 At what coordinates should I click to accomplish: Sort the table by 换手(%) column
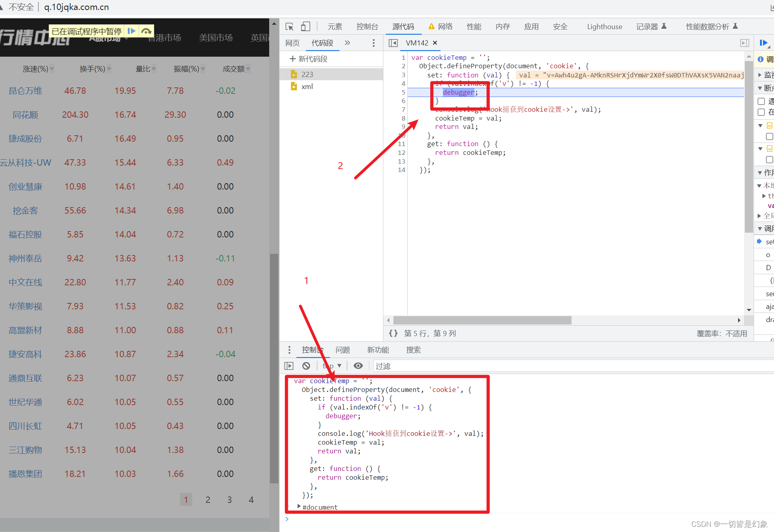point(95,69)
